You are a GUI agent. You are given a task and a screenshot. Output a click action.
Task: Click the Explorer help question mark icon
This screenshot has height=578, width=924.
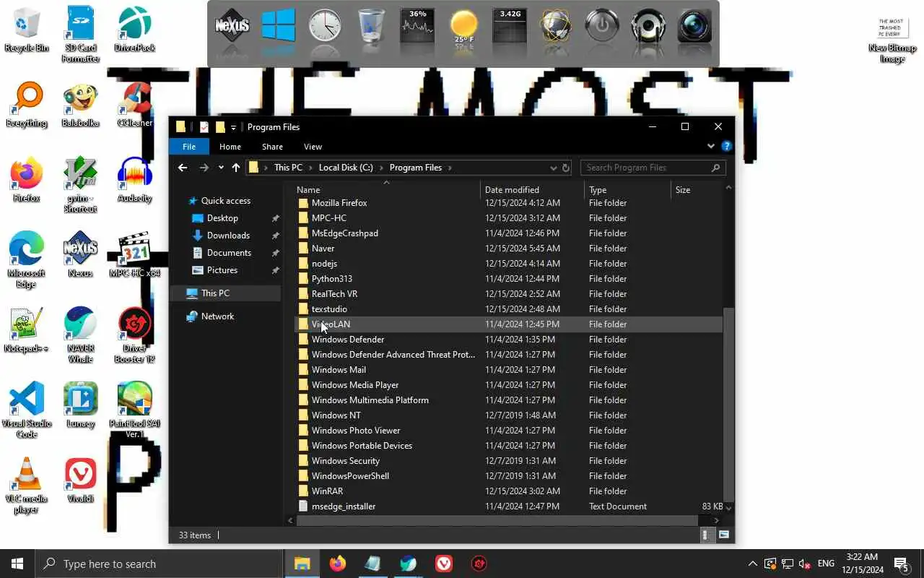726,146
